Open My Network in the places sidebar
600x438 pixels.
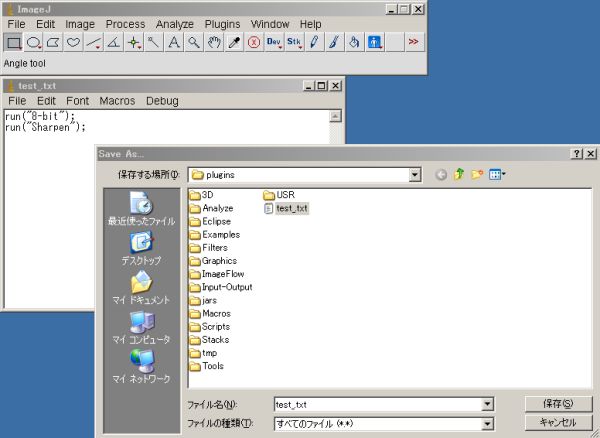141,366
